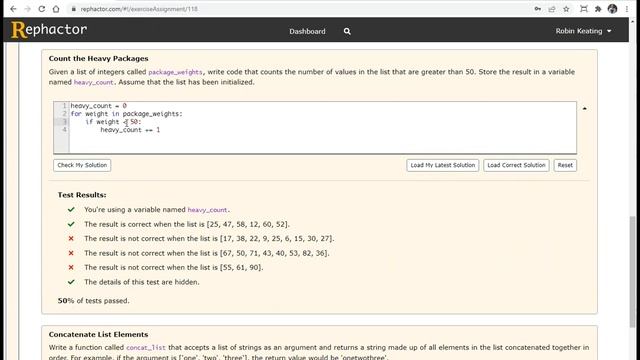
Task: Click the package_weights code term
Action: click(x=175, y=72)
